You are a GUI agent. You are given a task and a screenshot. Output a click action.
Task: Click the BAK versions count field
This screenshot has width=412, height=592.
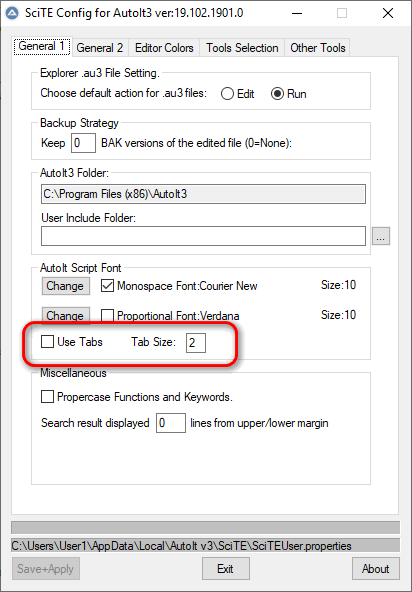83,143
